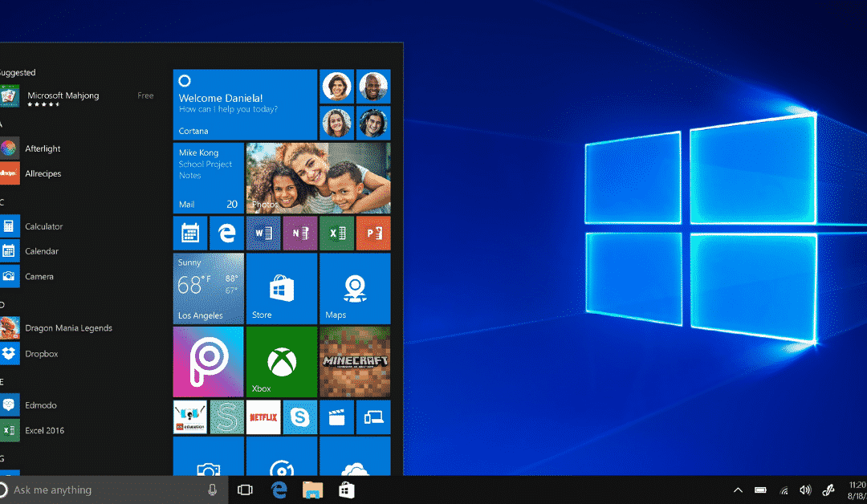Open the Microsoft Edge tile

226,234
